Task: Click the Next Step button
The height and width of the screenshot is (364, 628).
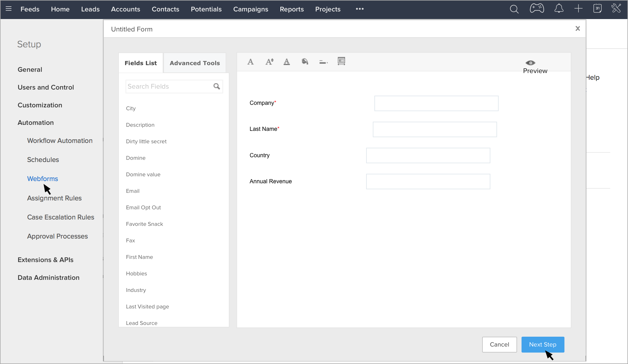Action: coord(543,345)
